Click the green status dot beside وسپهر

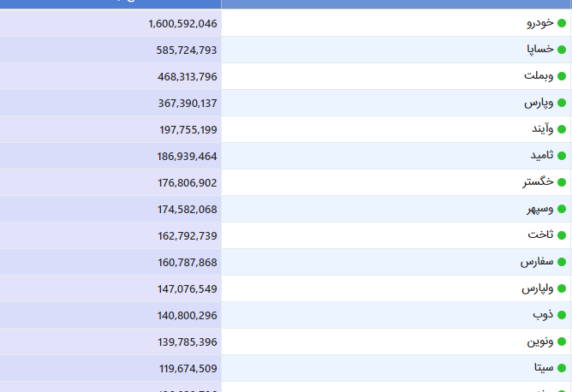[x=562, y=209]
